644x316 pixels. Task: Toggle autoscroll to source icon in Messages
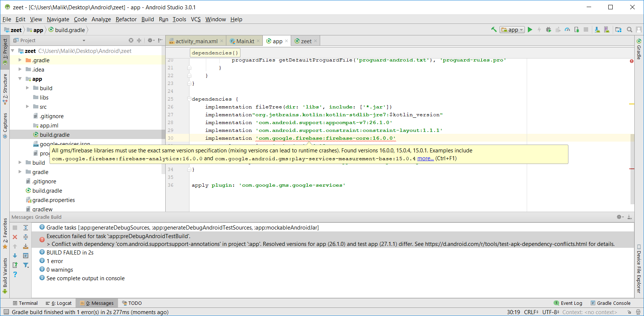point(26,246)
